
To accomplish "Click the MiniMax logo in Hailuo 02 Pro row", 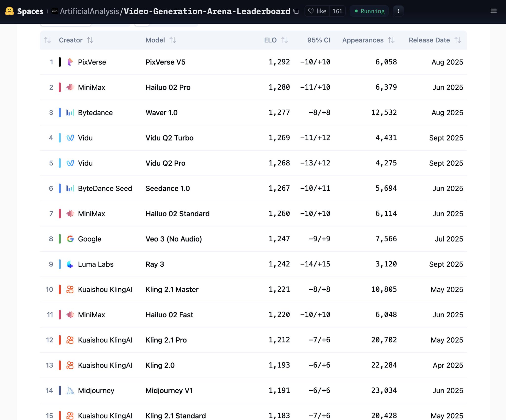I will tap(70, 87).
